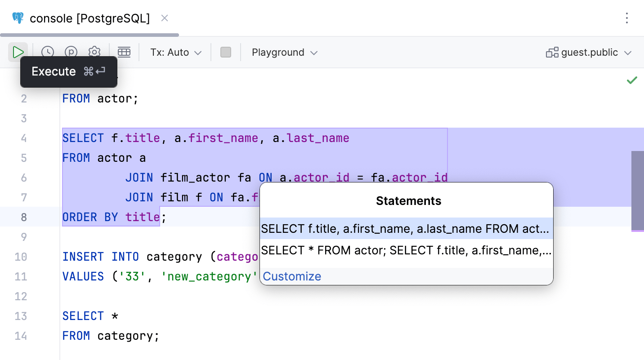Open the console settings gear
This screenshot has height=360, width=644.
[94, 52]
